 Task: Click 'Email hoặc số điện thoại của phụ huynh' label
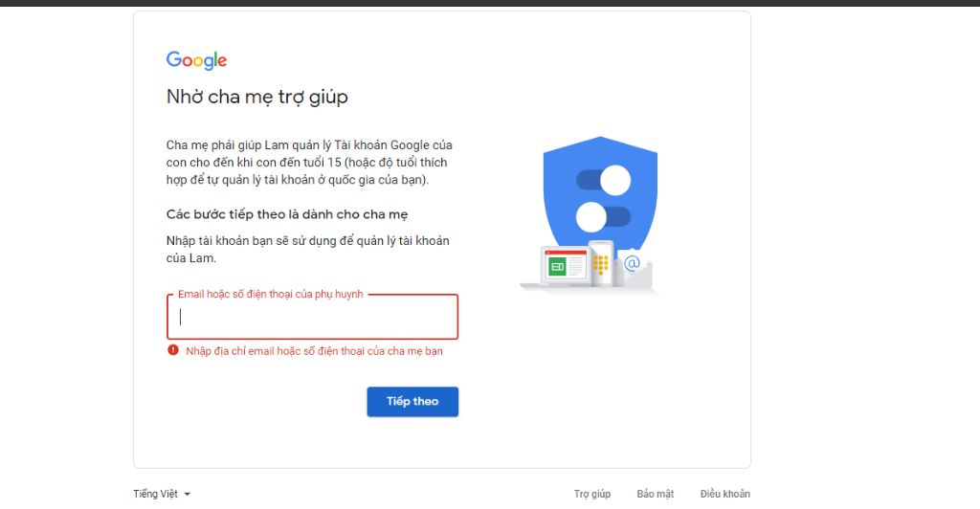point(271,294)
